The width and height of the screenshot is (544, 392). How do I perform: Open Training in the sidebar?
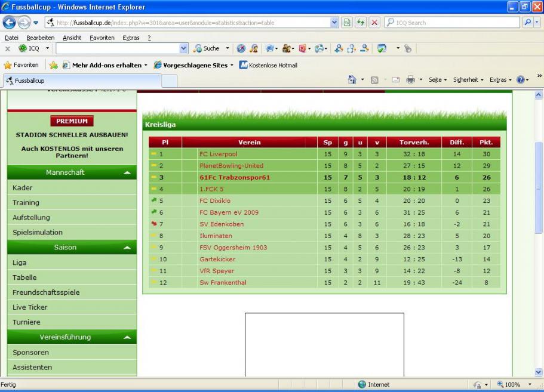(26, 203)
